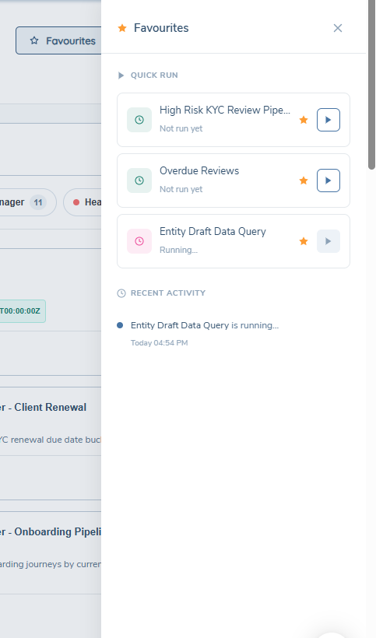Click the orange star in Favourites panel header
The width and height of the screenshot is (376, 638).
click(x=122, y=28)
